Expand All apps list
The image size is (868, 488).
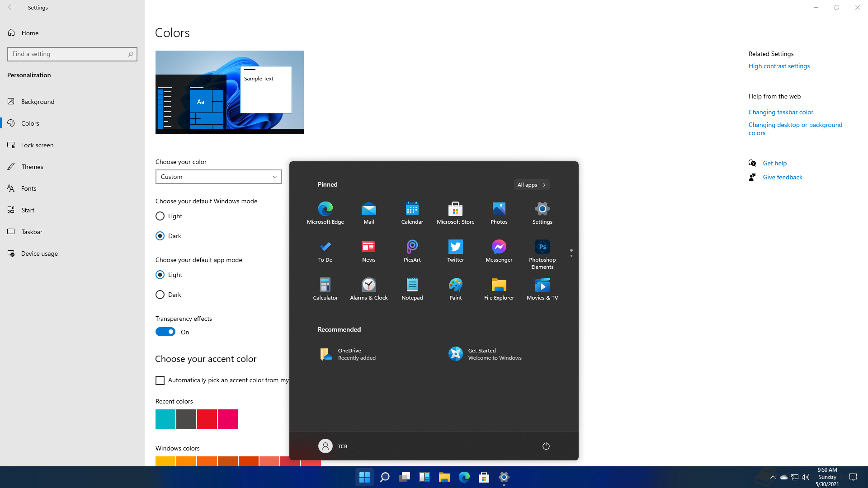pyautogui.click(x=532, y=185)
